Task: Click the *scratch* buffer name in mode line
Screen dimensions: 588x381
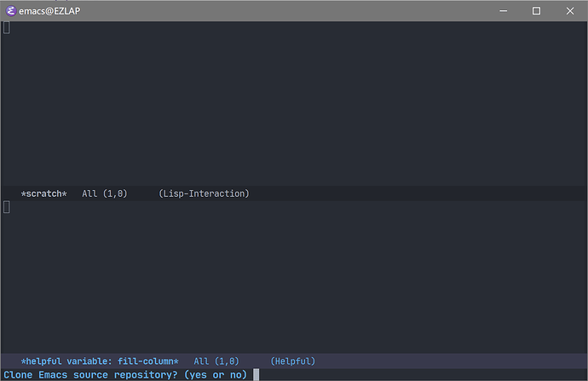Action: [43, 193]
